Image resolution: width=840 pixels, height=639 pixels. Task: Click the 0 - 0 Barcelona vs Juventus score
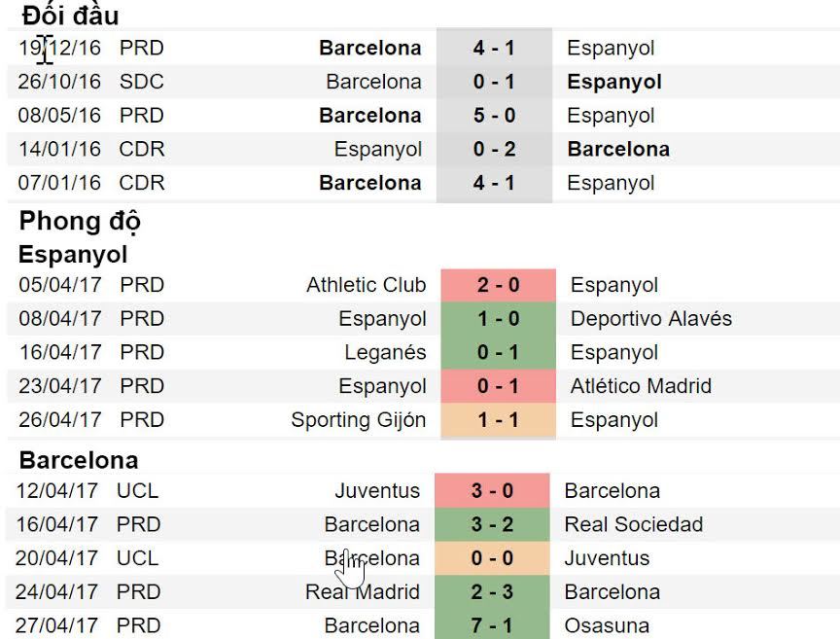coord(492,558)
